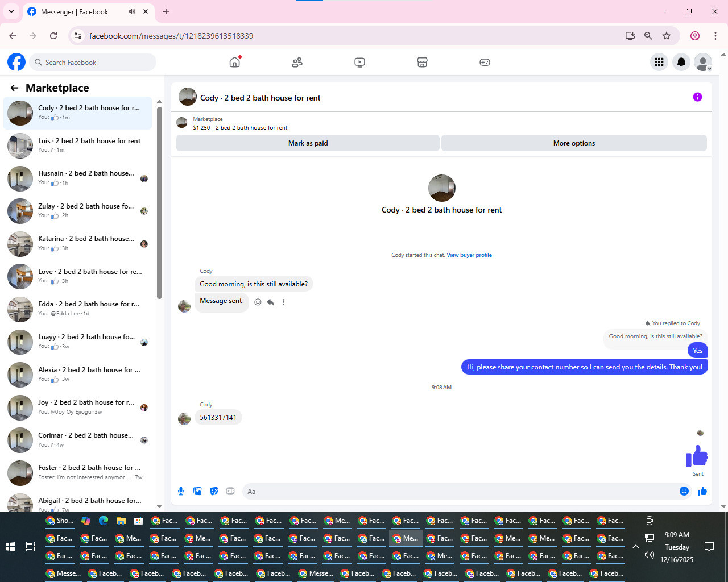
Task: Open the Facebook menu grid icon
Action: pyautogui.click(x=659, y=62)
